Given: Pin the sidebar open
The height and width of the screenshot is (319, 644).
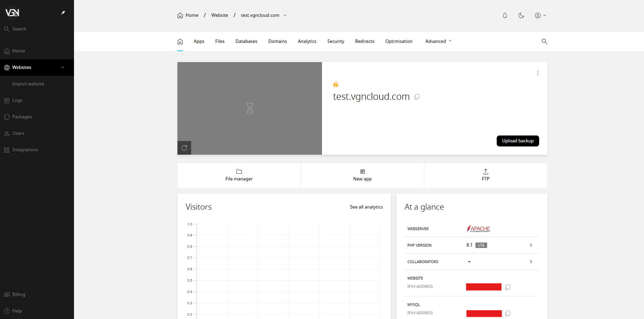Looking at the screenshot, I should click(x=63, y=12).
